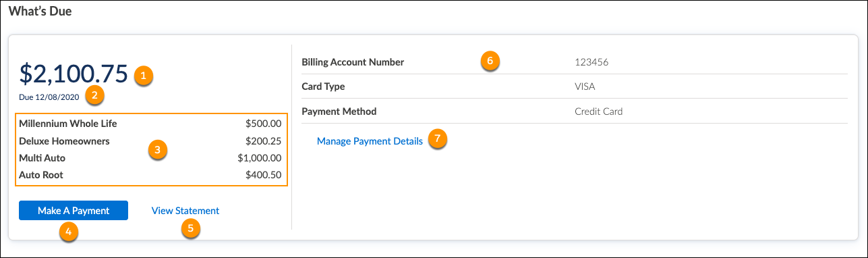Click the Due 12/08/2020 date text
This screenshot has height=258, width=868.
(49, 97)
